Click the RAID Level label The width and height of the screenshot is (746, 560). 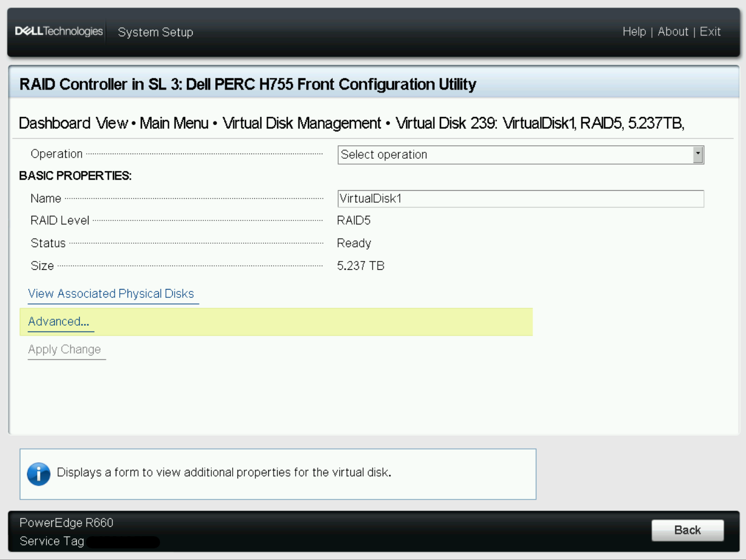point(60,220)
